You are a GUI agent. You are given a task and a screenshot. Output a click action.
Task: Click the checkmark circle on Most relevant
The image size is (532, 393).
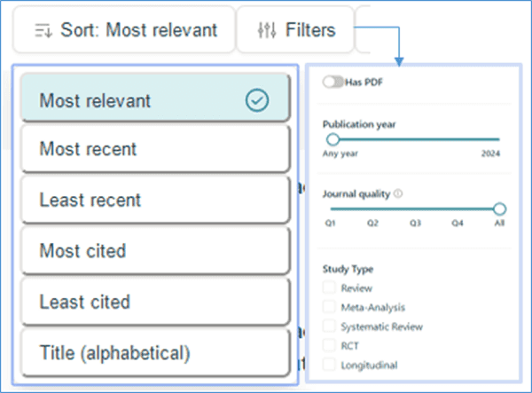click(257, 100)
